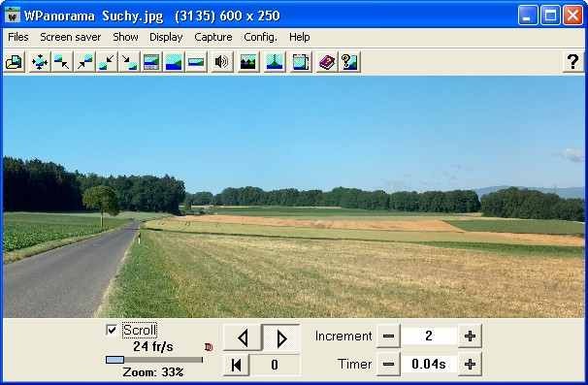Click the open file icon in toolbar

click(15, 61)
